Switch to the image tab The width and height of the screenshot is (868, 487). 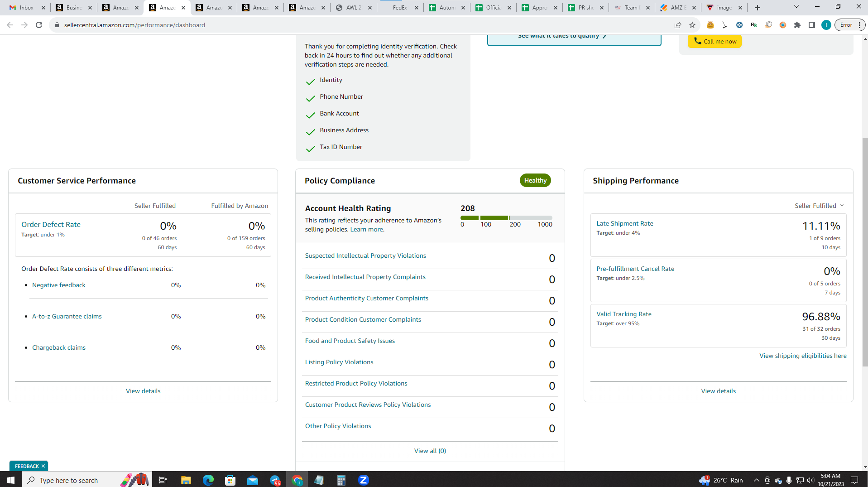724,8
